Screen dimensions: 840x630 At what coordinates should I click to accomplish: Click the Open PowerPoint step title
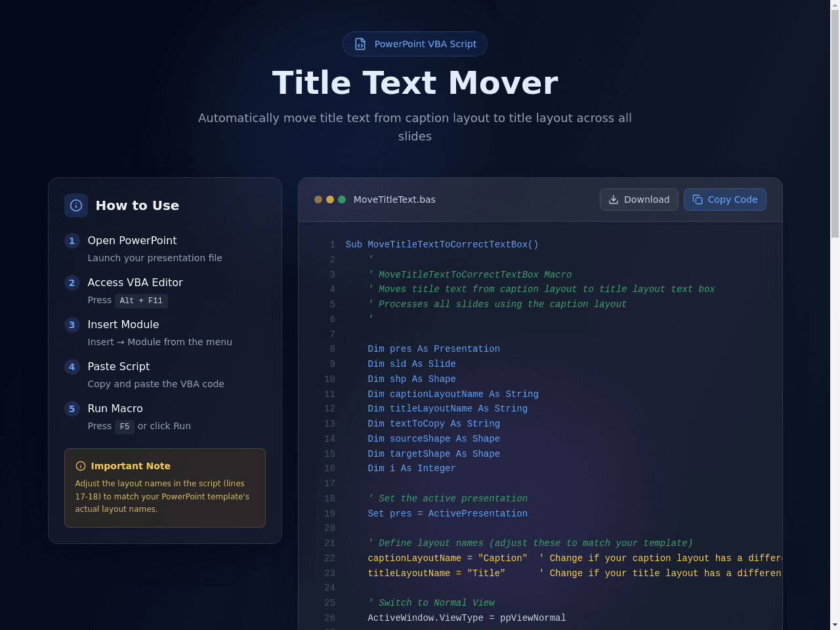[x=132, y=240]
